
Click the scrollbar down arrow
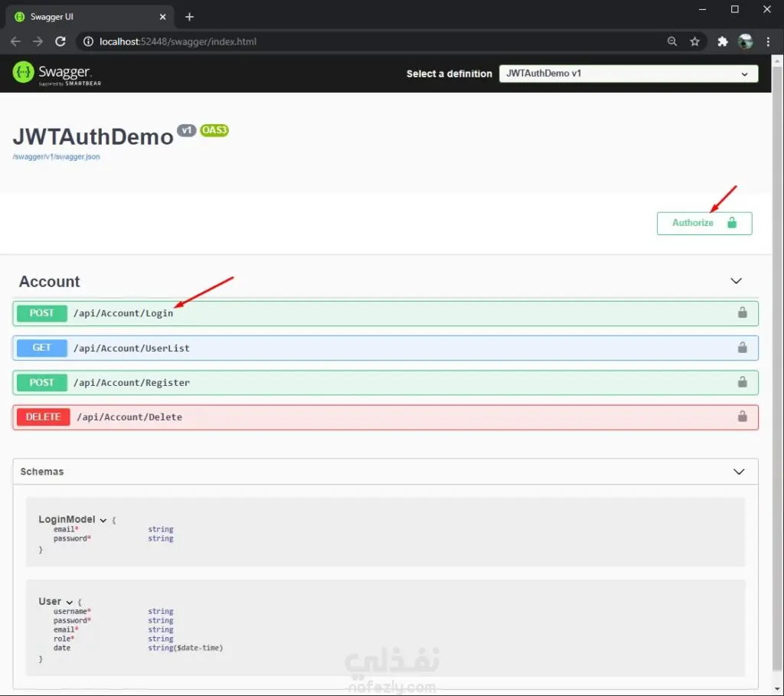pyautogui.click(x=776, y=689)
